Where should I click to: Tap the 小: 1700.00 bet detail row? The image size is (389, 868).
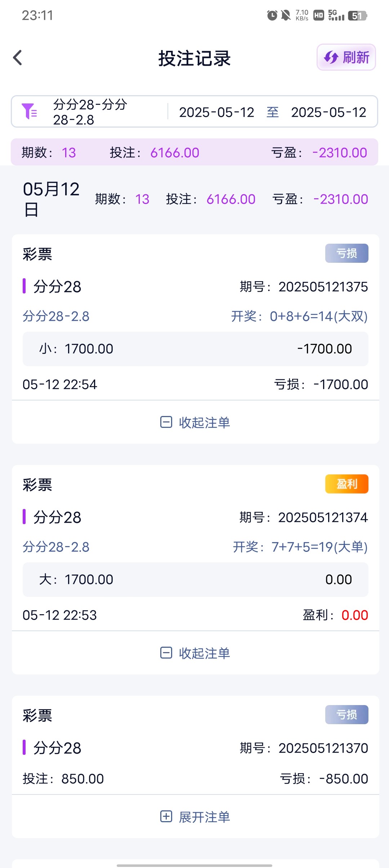(195, 349)
